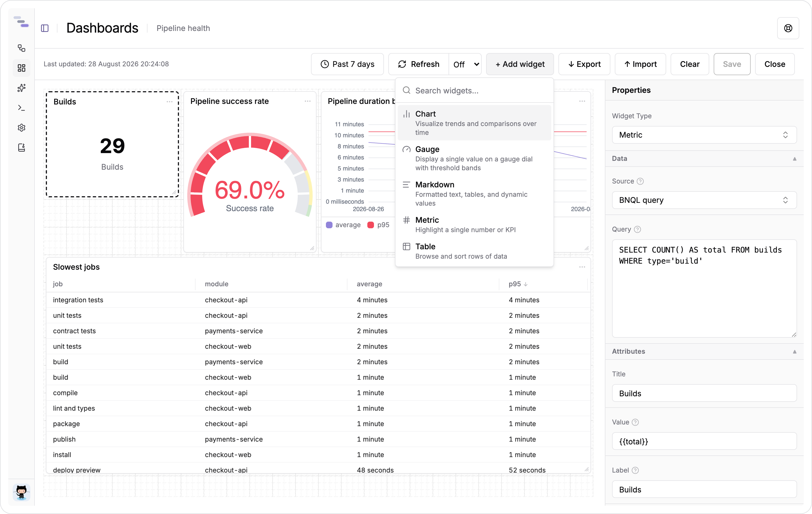Click the integration tests table row
This screenshot has width=812, height=514.
coord(318,300)
